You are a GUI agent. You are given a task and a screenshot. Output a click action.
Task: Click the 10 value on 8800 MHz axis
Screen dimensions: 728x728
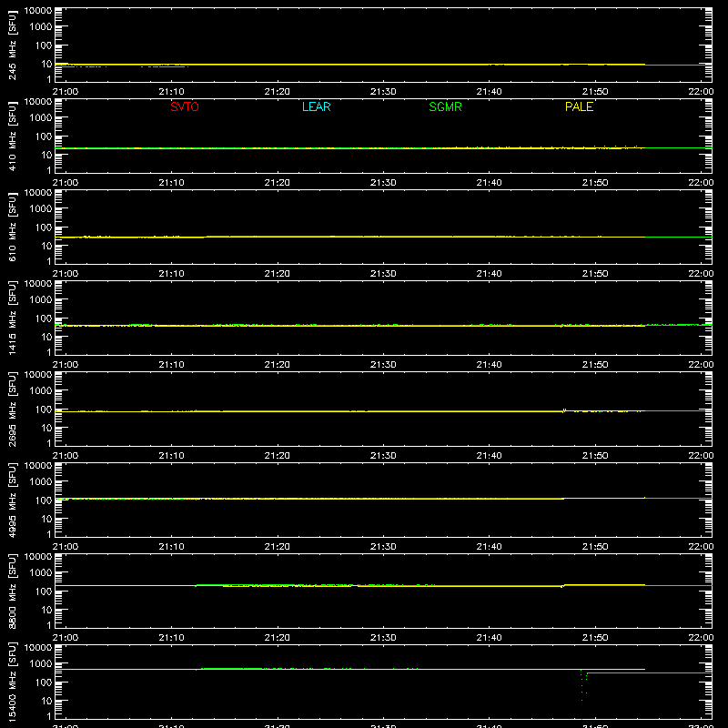click(x=46, y=610)
